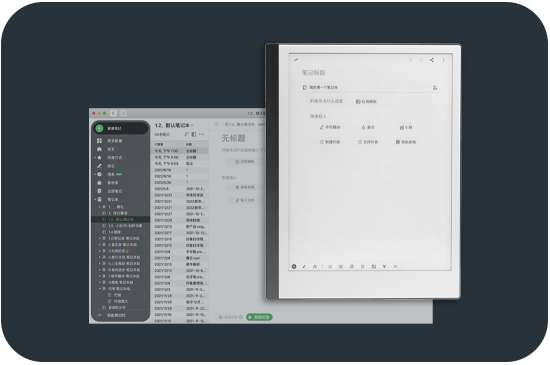Click 应用模板 button in the Mac editor

click(x=245, y=162)
